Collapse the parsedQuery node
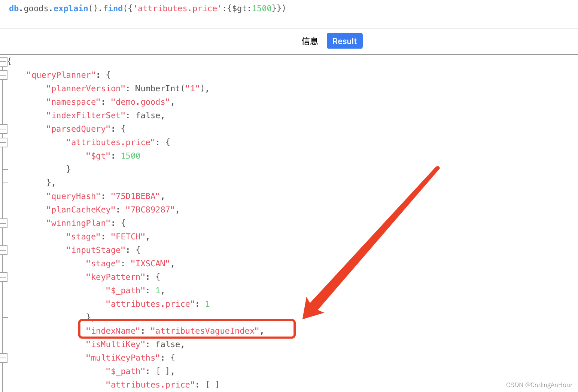The width and height of the screenshot is (578, 392). (x=3, y=129)
